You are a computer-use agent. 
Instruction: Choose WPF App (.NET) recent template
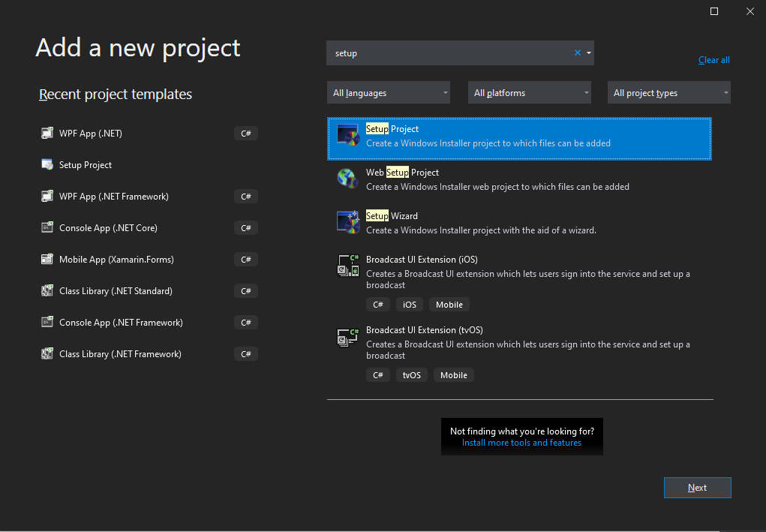click(149, 134)
